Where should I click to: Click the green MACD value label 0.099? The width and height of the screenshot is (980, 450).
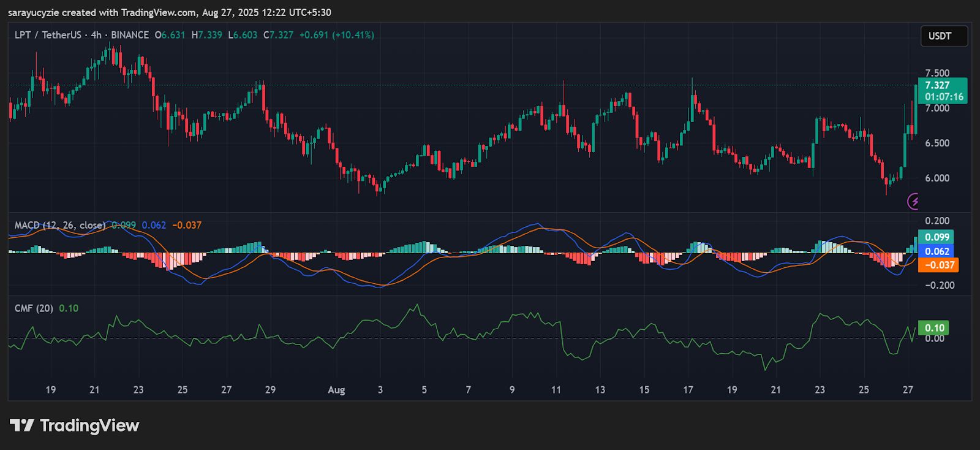(x=937, y=237)
